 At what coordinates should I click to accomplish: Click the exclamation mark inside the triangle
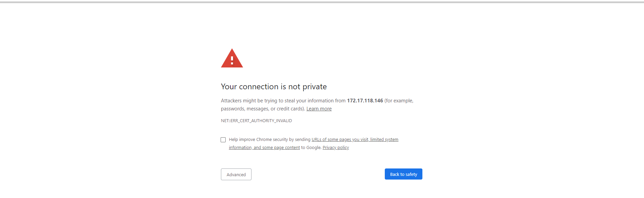232,60
